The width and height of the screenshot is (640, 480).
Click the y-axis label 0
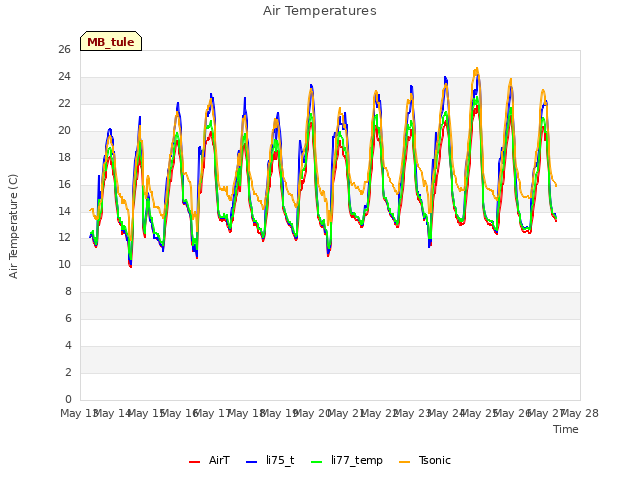click(68, 399)
